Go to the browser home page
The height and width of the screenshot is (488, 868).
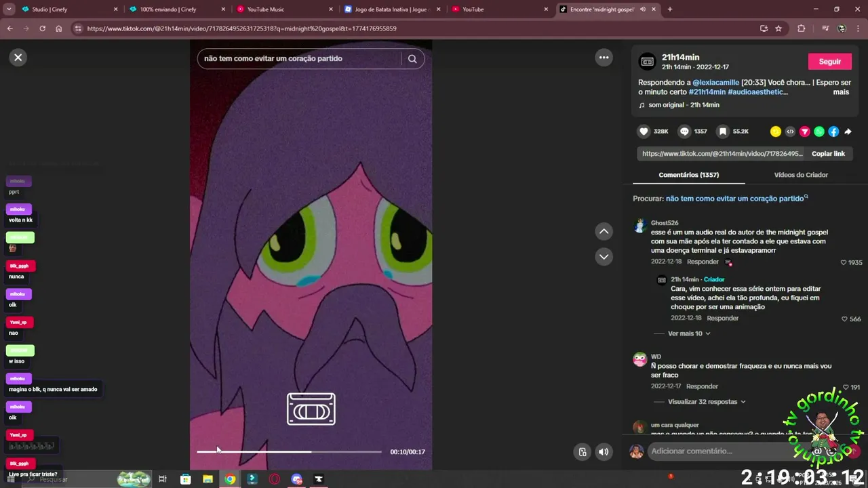point(59,28)
